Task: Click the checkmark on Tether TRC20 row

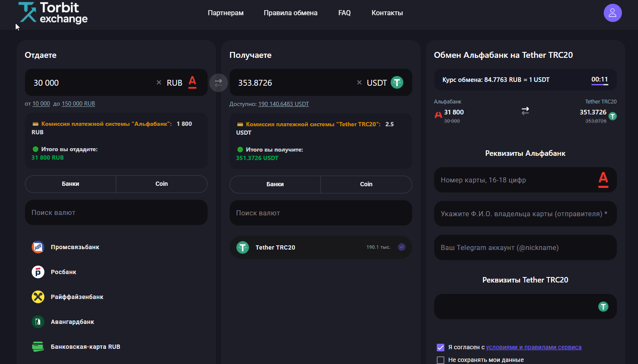Action: coord(402,247)
